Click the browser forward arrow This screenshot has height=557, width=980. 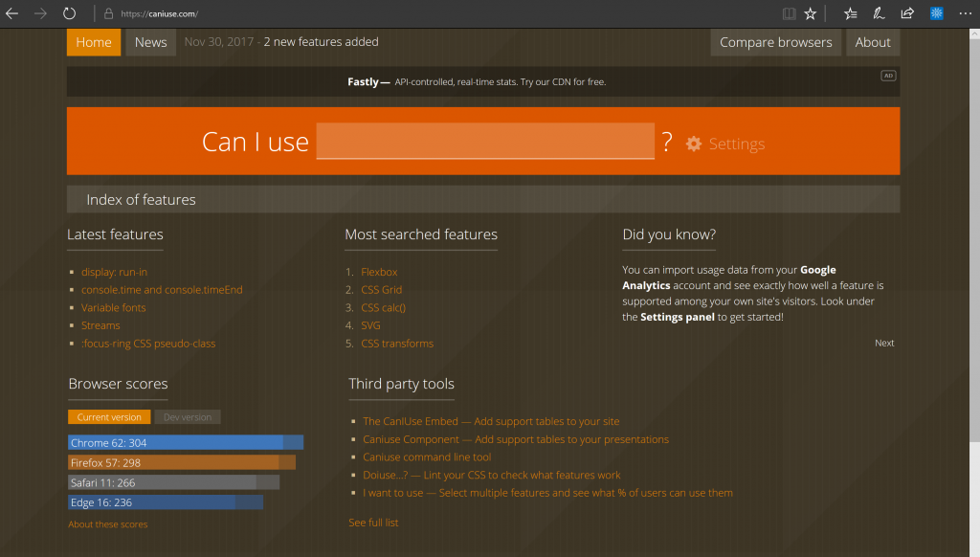[x=40, y=13]
